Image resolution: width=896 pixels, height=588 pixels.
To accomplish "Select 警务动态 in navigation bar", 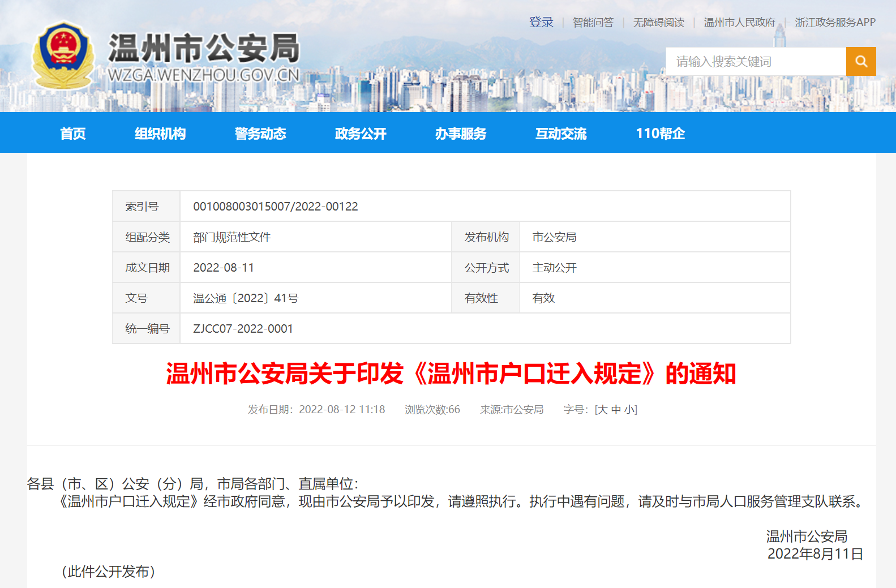I will (x=260, y=134).
